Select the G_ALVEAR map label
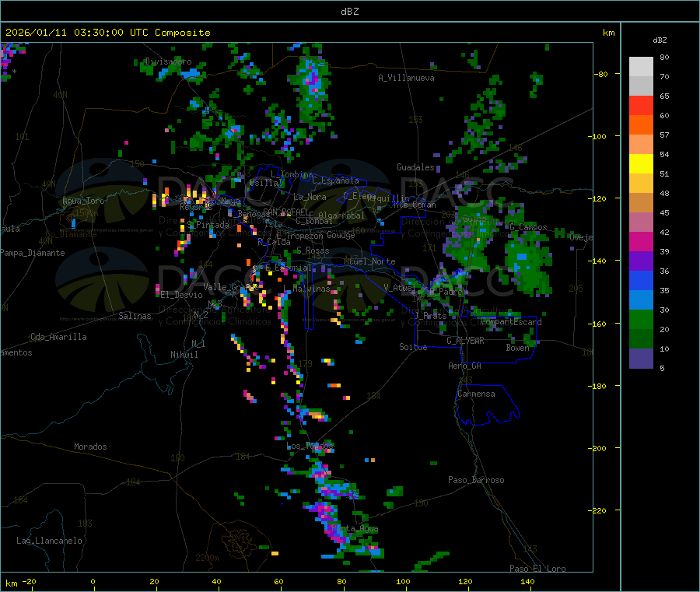The image size is (700, 592). (465, 341)
